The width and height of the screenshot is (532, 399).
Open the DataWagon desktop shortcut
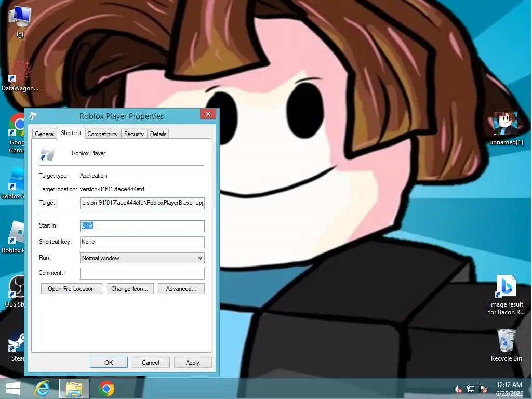tap(20, 76)
